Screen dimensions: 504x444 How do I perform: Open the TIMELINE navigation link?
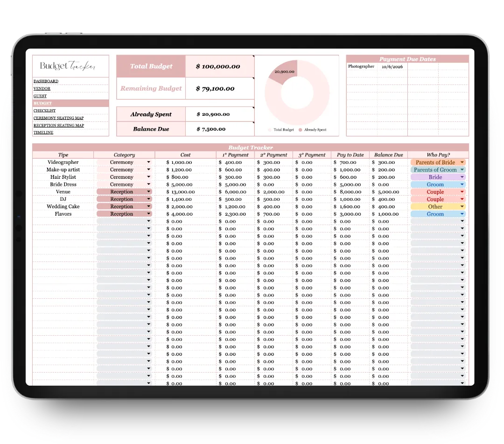[x=43, y=133]
